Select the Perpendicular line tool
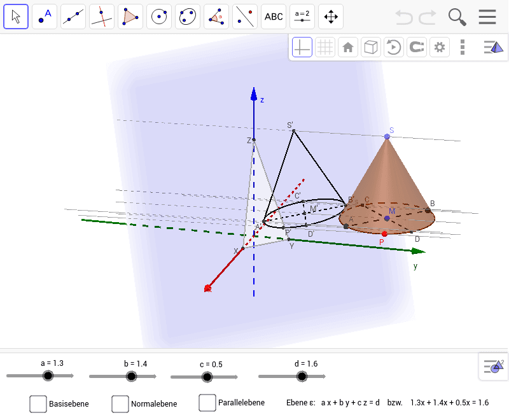509x420 pixels. [102, 17]
